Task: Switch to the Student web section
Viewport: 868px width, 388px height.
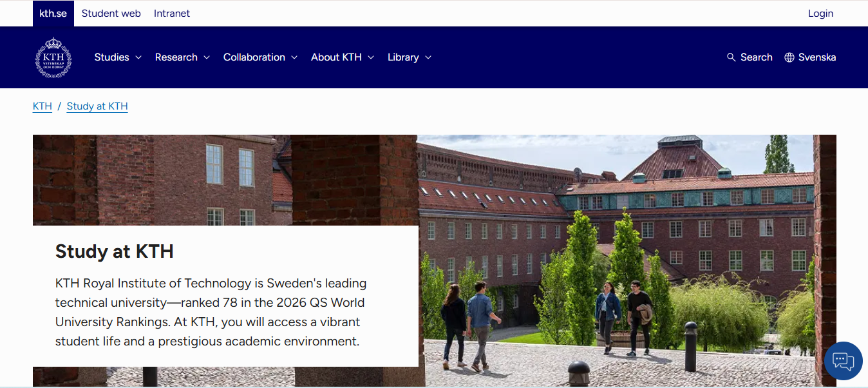Action: click(x=111, y=13)
